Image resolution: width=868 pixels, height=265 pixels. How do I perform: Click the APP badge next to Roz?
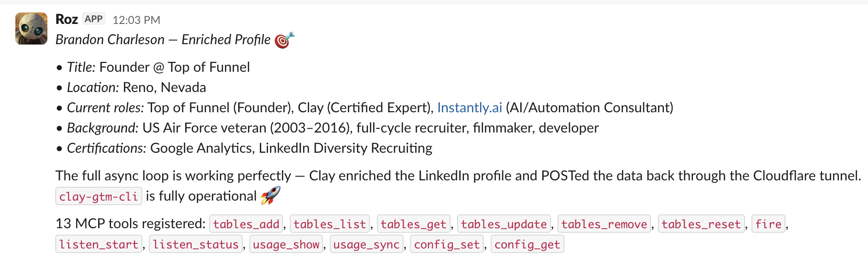click(x=94, y=18)
